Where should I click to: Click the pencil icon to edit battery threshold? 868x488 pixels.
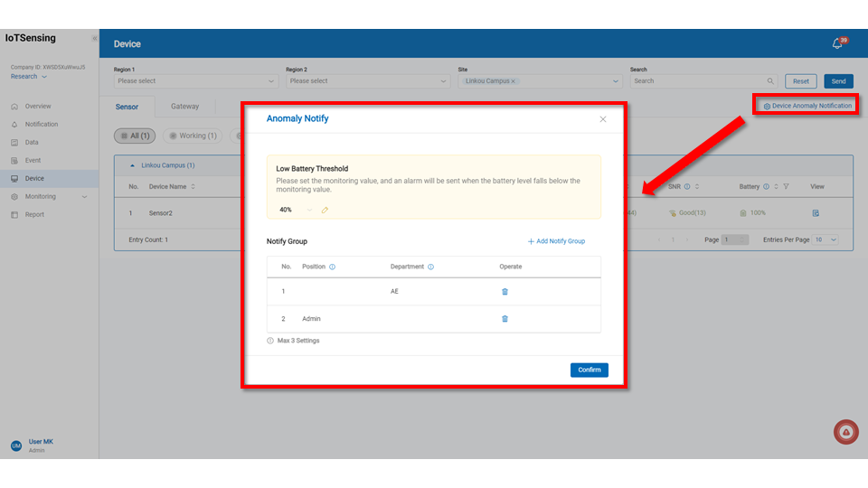(x=325, y=210)
